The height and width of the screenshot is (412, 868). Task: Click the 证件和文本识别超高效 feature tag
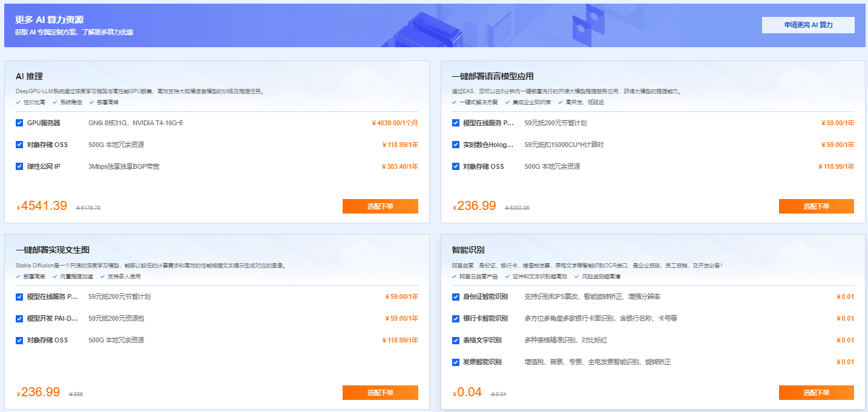coord(540,276)
